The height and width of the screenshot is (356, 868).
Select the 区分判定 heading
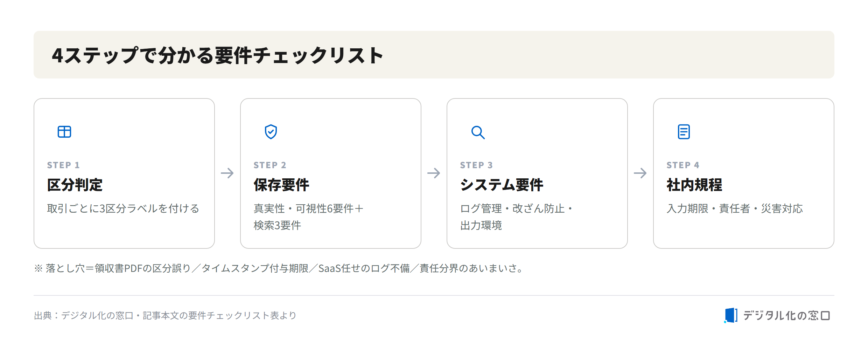[x=75, y=185]
